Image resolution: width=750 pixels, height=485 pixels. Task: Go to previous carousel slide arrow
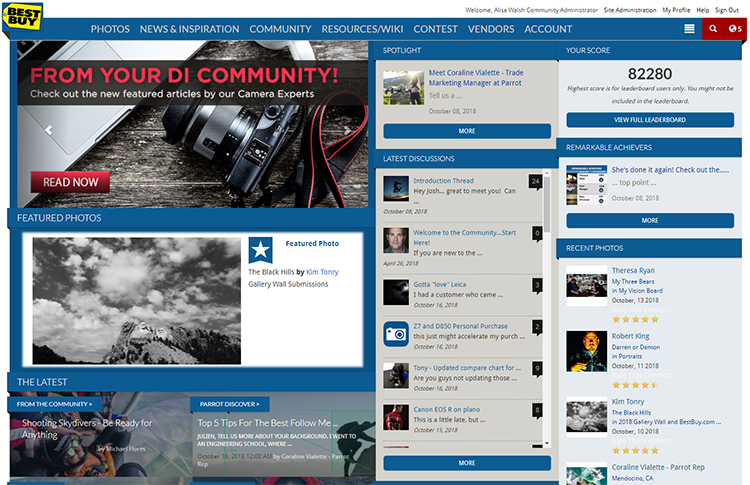(x=49, y=130)
